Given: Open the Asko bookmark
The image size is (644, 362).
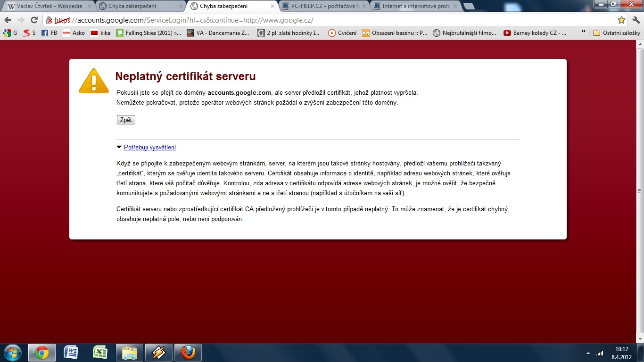Looking at the screenshot, I should click(x=74, y=33).
